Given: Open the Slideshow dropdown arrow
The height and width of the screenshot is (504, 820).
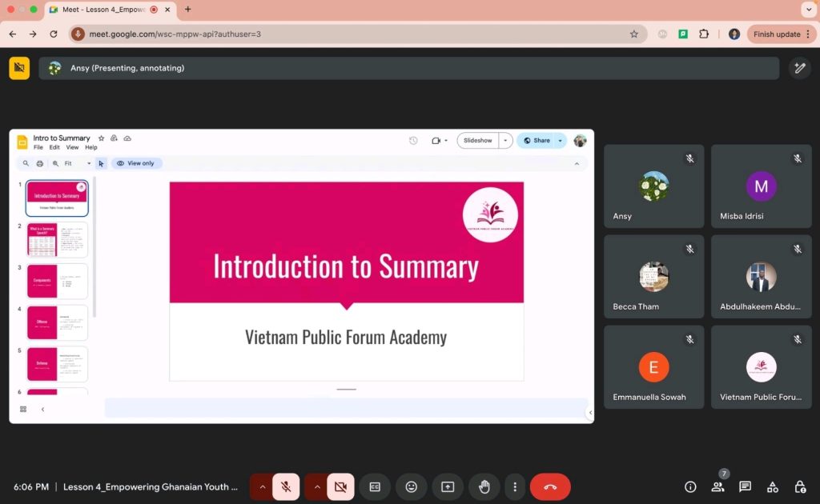Looking at the screenshot, I should [505, 141].
